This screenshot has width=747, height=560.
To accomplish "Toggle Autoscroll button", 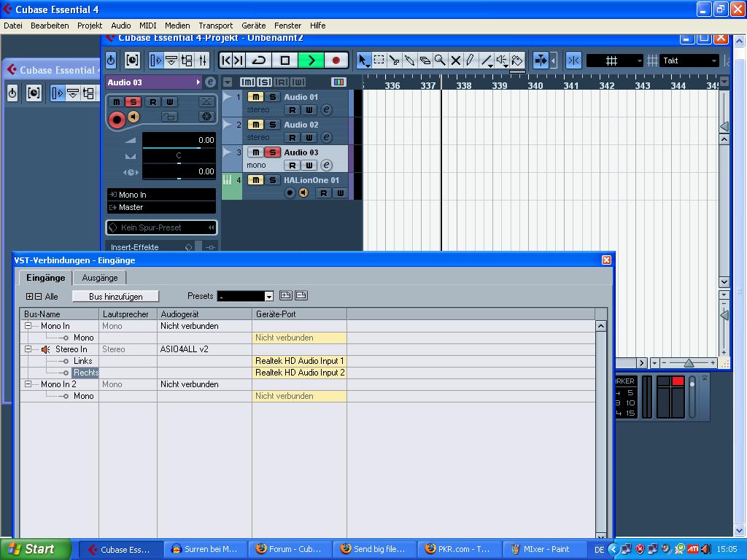I will click(541, 61).
